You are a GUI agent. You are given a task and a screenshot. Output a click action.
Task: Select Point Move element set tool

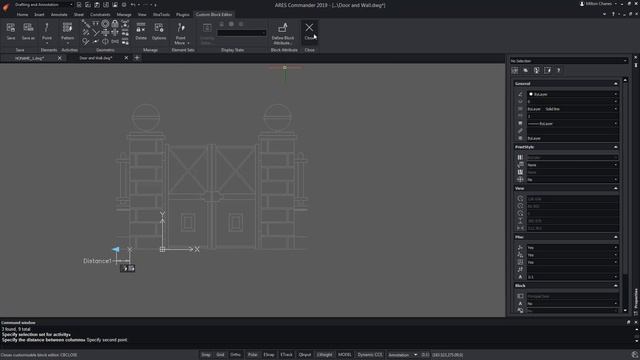(x=181, y=33)
